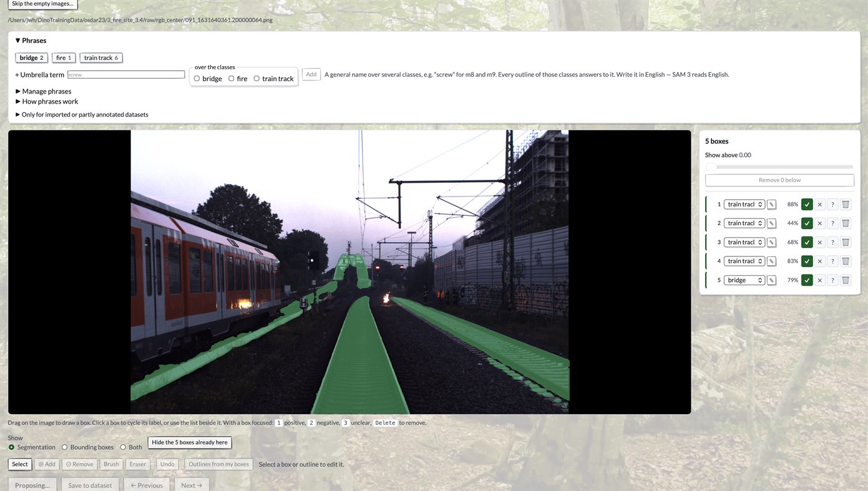
Task: Activate the Select tool in the editing toolbar
Action: tap(20, 464)
